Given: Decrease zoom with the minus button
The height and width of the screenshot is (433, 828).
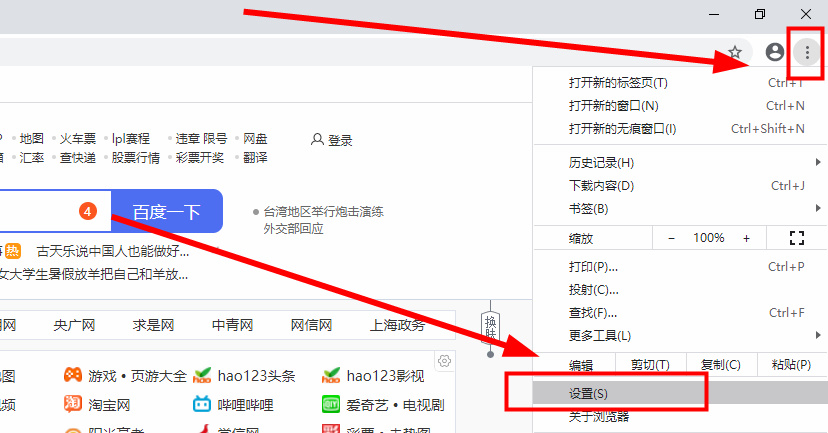Looking at the screenshot, I should (x=671, y=238).
